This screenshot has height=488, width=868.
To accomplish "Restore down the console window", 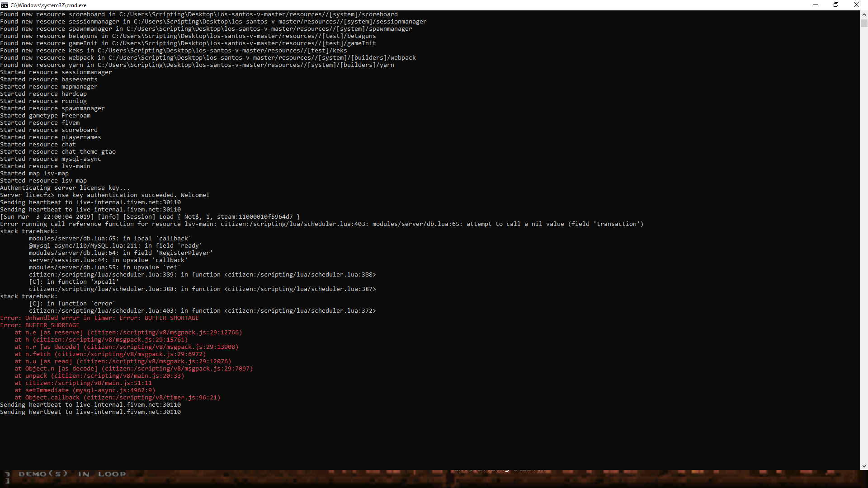I will tap(836, 5).
